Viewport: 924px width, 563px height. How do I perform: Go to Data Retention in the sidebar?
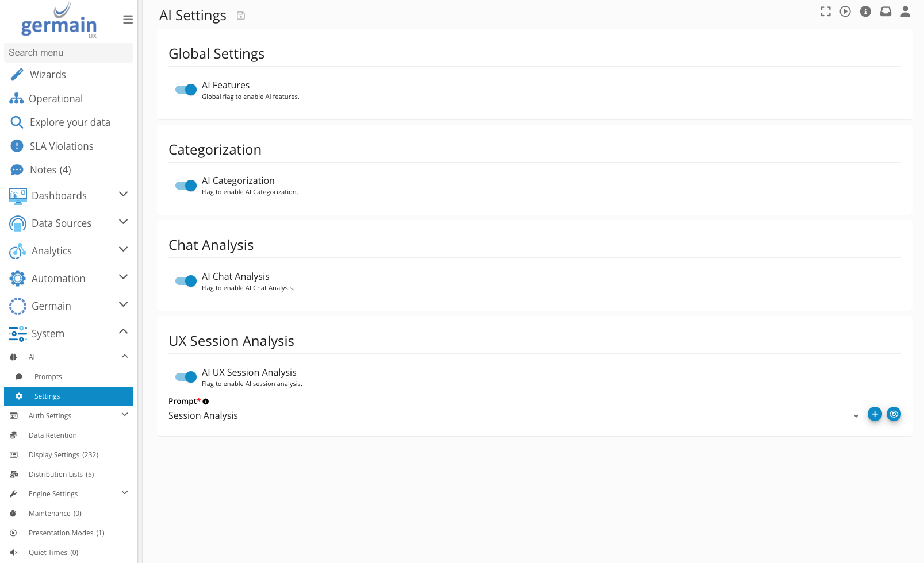53,435
